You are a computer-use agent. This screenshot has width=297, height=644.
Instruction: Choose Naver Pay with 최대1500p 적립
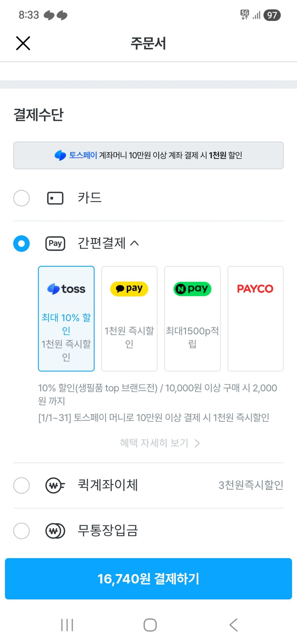(x=192, y=318)
